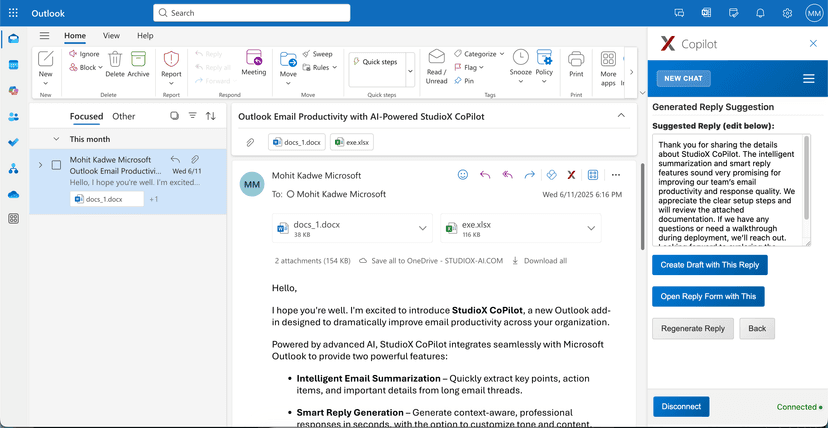
Task: Open the Rules dropdown
Action: pyautogui.click(x=335, y=68)
